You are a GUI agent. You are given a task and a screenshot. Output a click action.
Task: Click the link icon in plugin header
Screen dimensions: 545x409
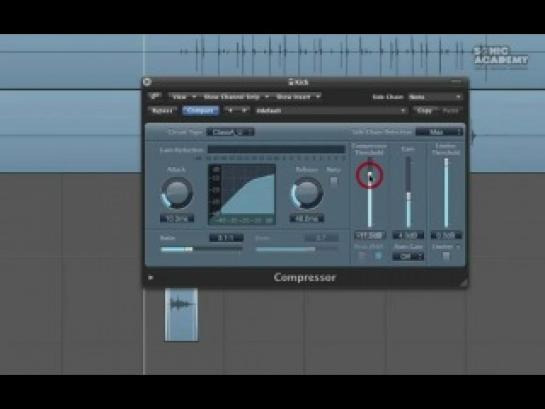pos(155,96)
